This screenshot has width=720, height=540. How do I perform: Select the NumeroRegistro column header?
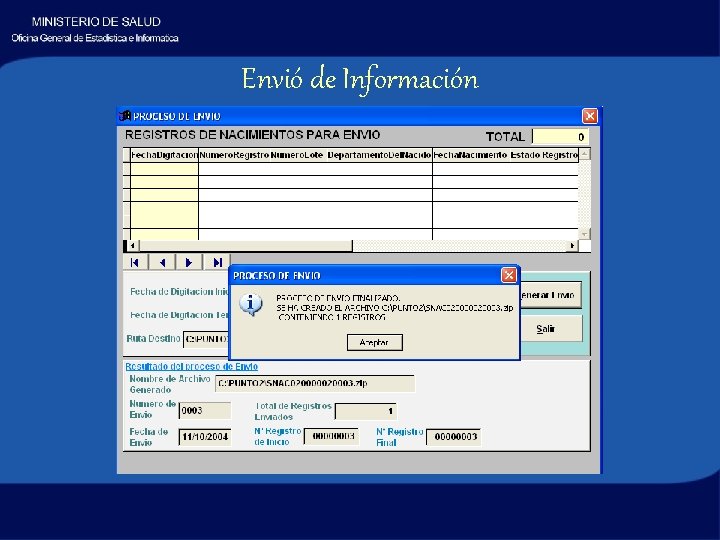click(x=234, y=155)
